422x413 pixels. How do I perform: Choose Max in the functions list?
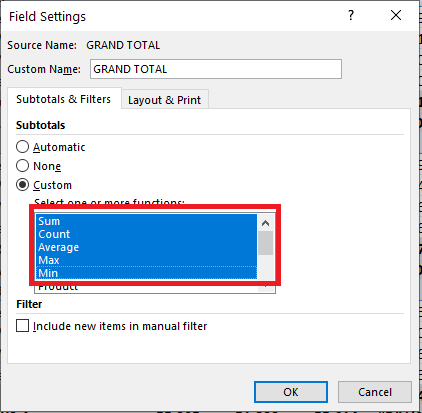(x=146, y=260)
